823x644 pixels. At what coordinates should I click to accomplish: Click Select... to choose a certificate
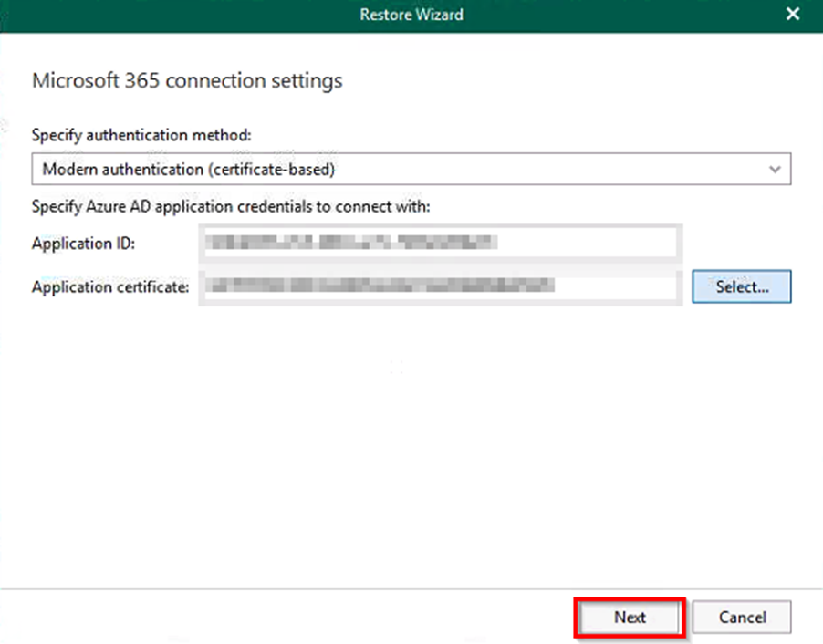(741, 286)
